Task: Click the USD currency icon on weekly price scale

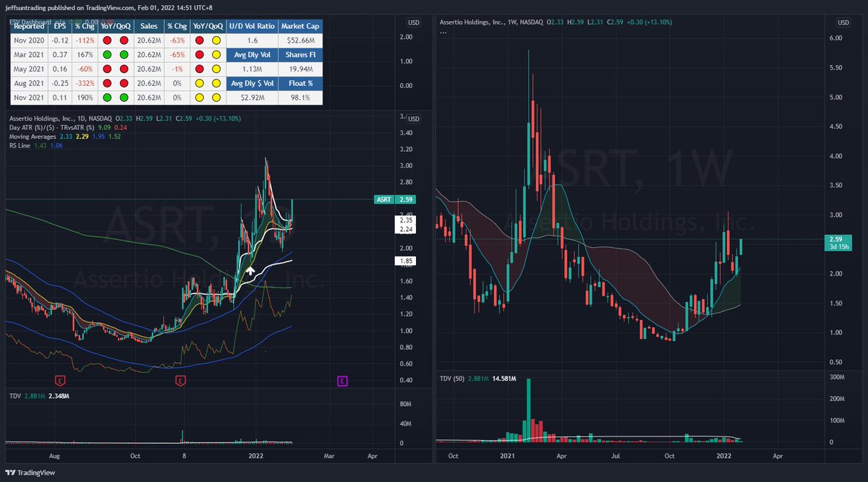Action: pos(842,22)
